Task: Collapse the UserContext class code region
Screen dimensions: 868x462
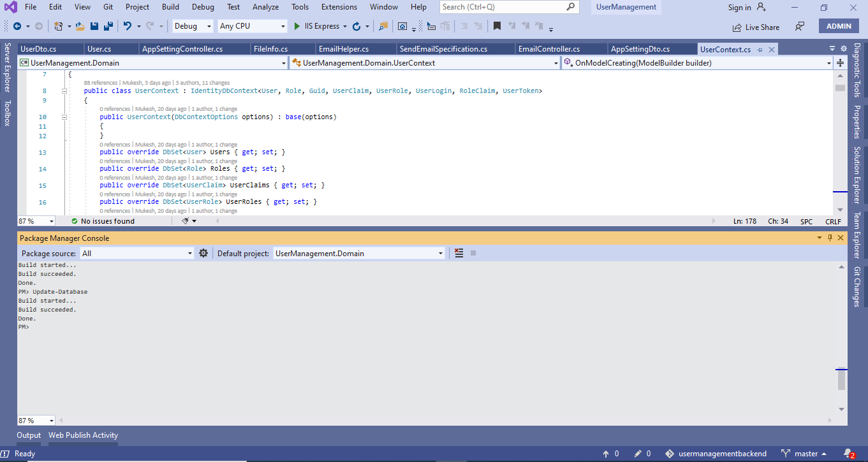Action: click(64, 91)
